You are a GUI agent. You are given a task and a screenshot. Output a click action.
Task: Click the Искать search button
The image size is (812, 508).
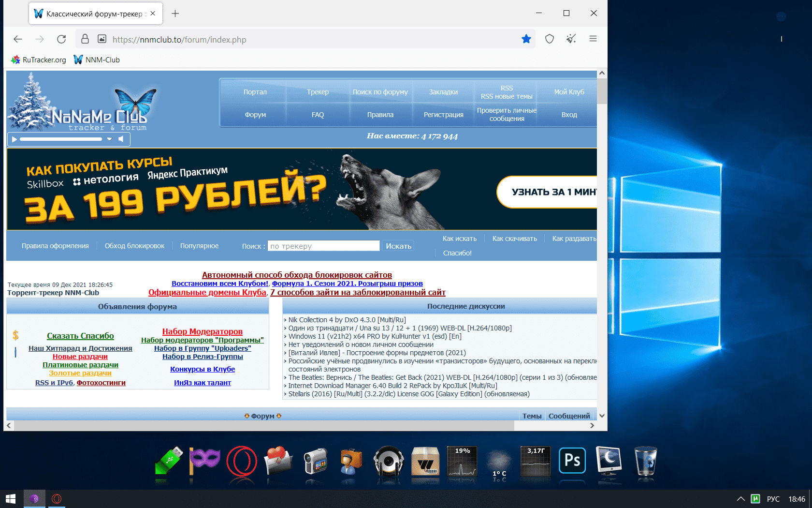click(x=398, y=246)
